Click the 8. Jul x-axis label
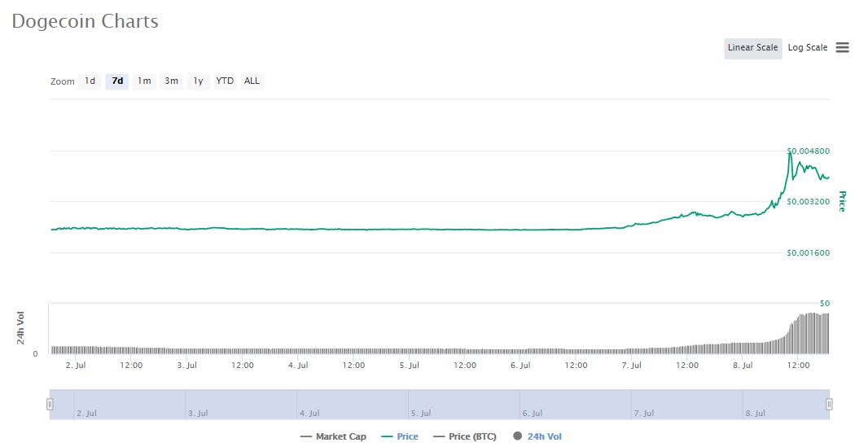 pyautogui.click(x=743, y=365)
